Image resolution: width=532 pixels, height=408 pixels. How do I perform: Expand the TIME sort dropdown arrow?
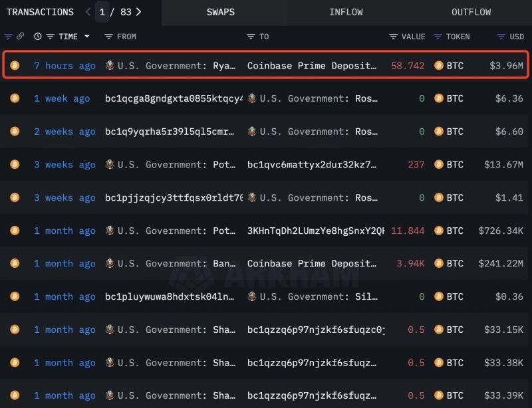tap(86, 37)
